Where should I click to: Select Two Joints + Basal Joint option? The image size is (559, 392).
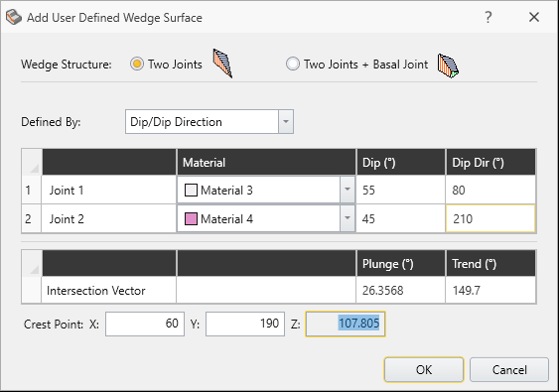click(x=293, y=65)
